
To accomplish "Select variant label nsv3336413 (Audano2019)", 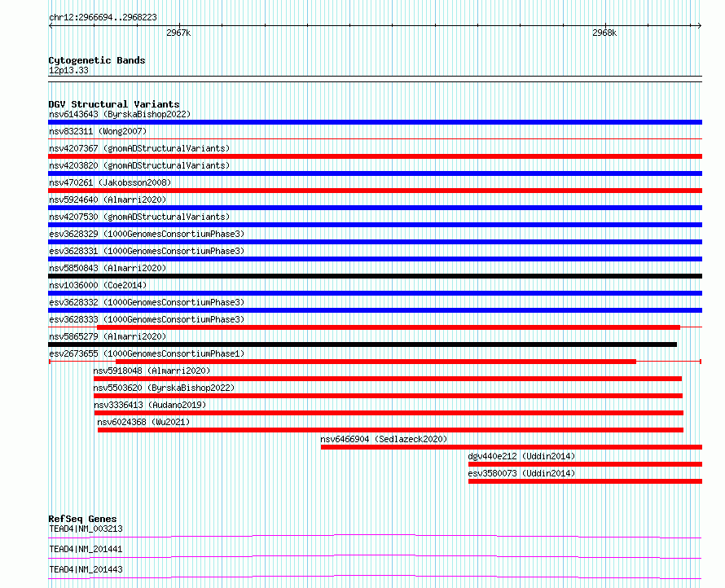I will pyautogui.click(x=150, y=405).
